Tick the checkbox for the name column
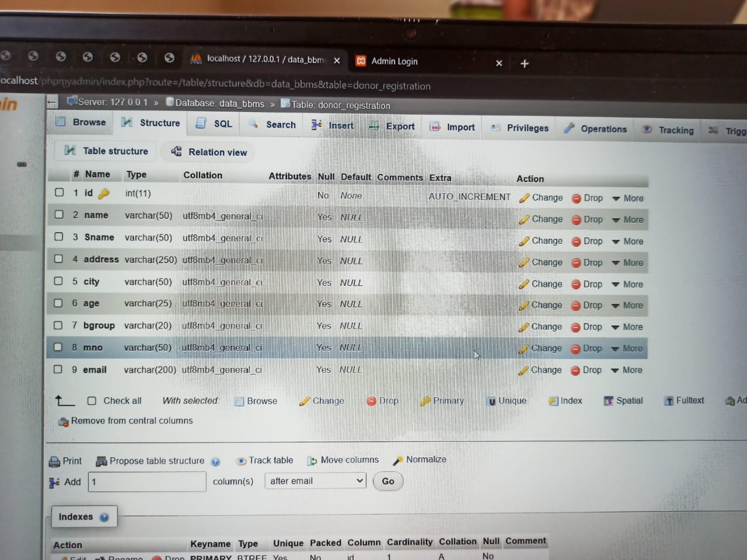 (59, 214)
